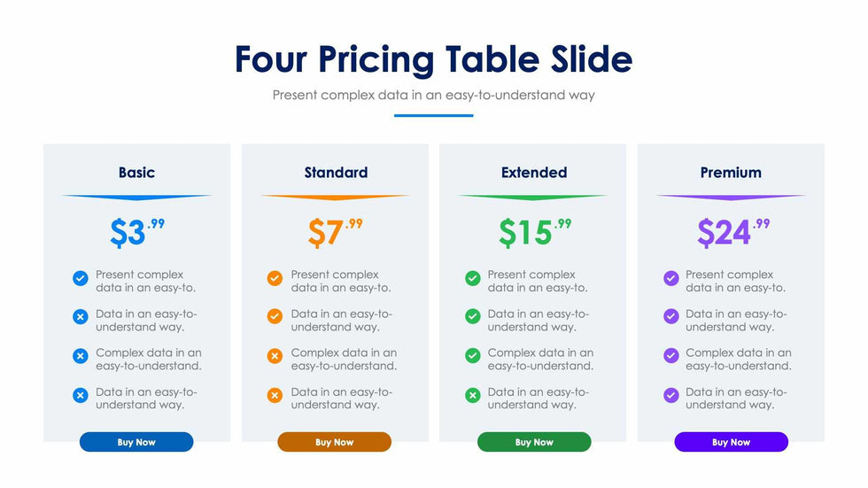The height and width of the screenshot is (488, 868).
Task: Click the first blue checkmark in Basic
Action: pyautogui.click(x=80, y=279)
